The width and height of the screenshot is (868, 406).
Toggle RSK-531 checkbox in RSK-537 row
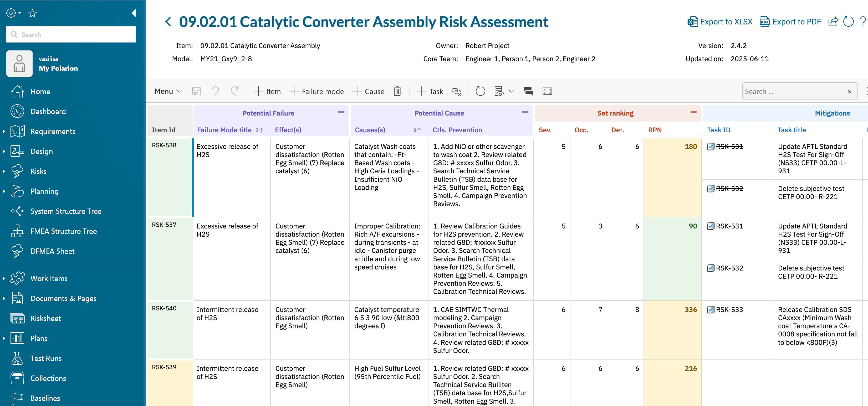[x=710, y=226]
